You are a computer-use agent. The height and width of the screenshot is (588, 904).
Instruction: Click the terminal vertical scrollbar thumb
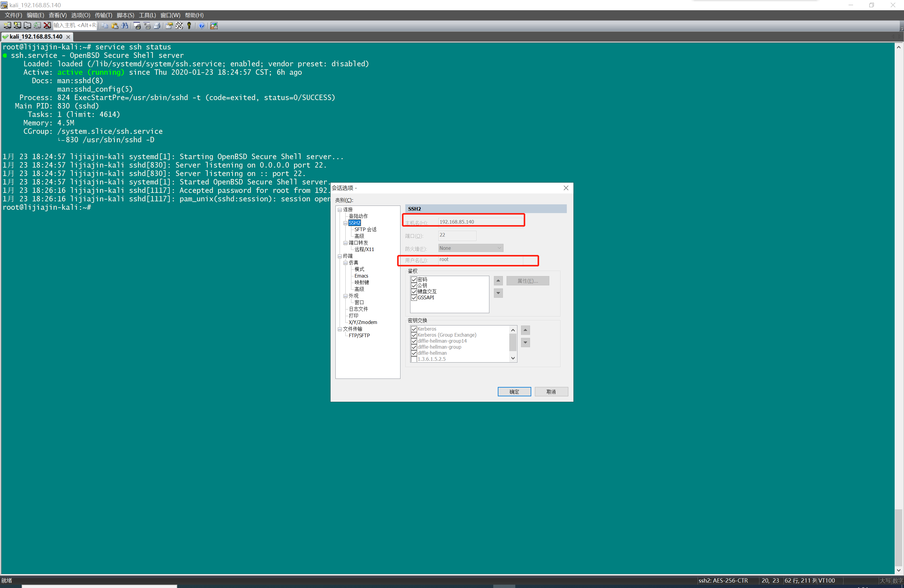pos(898,538)
